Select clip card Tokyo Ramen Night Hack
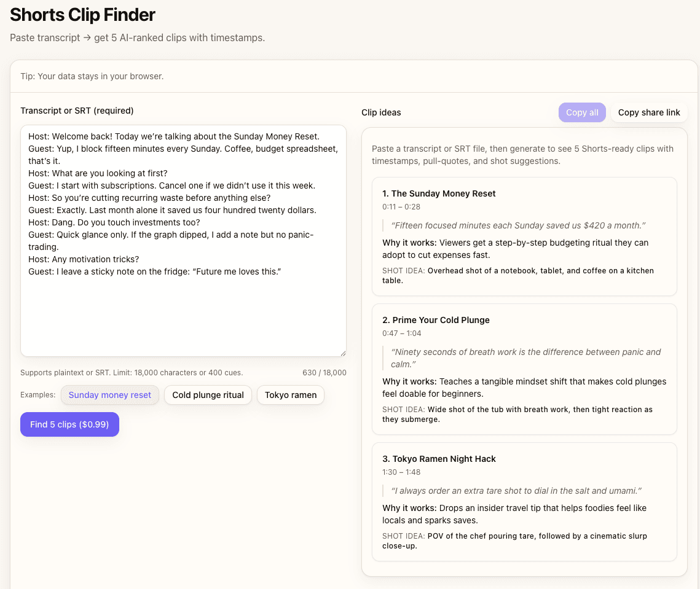 click(524, 502)
